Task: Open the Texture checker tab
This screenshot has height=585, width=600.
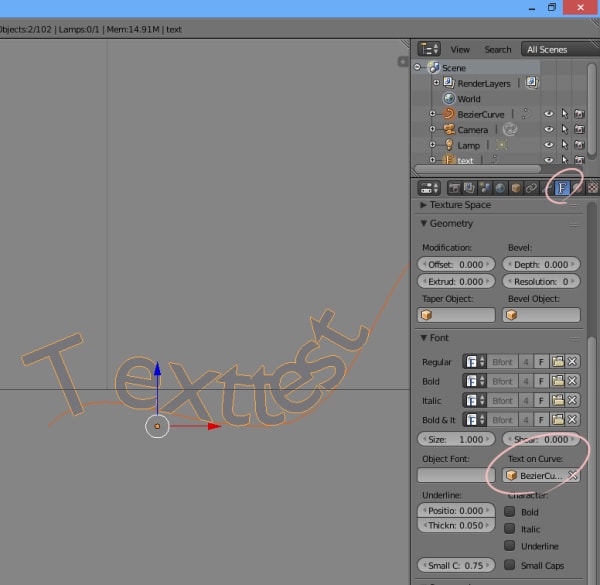Action: click(593, 188)
